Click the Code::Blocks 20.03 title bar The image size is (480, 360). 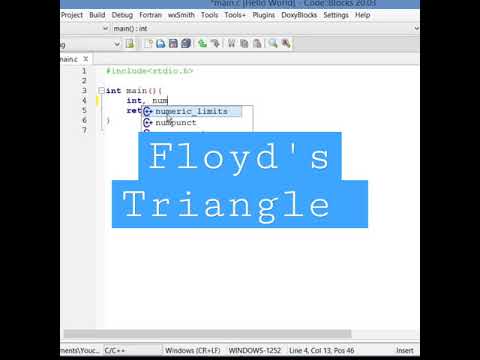point(293,4)
